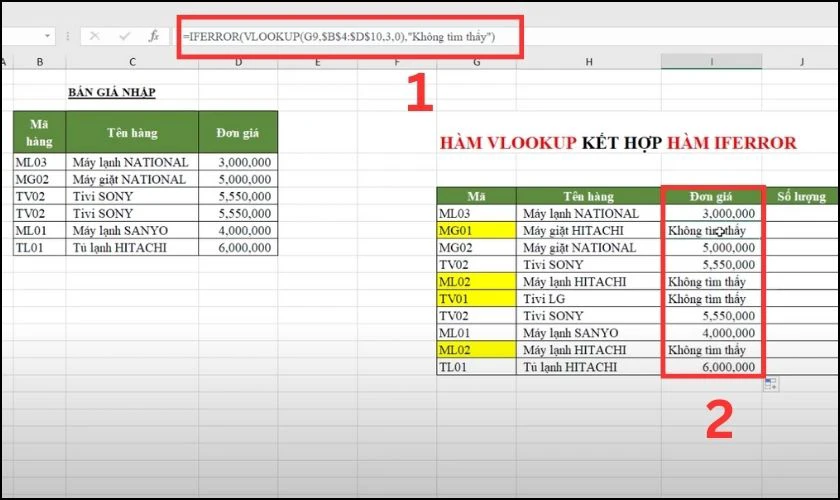Image resolution: width=840 pixels, height=500 pixels.
Task: Click HÀM VLOOKUP KẾT HỢP HÀM IFERROR title
Action: coord(618,143)
